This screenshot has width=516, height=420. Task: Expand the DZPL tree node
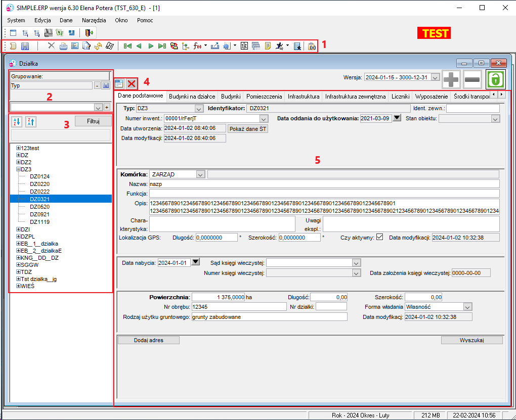(x=18, y=236)
